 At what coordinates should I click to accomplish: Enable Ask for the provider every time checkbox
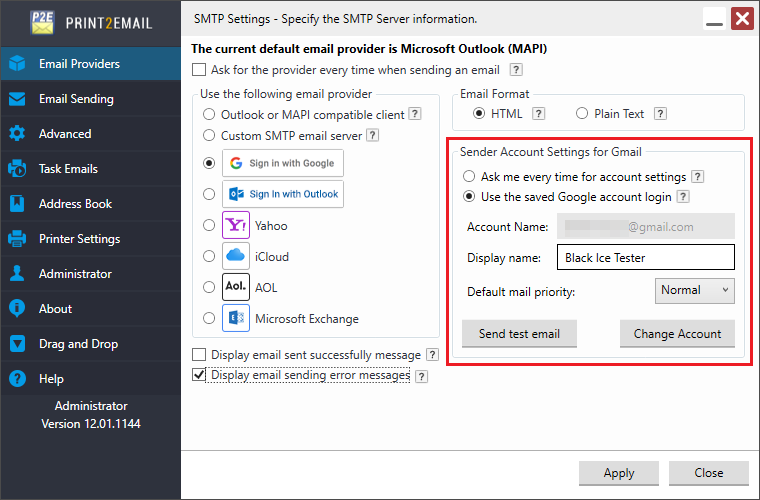click(x=199, y=70)
